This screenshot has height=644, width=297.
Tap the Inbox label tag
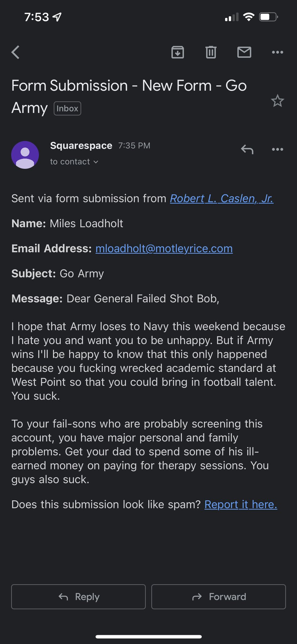point(67,108)
